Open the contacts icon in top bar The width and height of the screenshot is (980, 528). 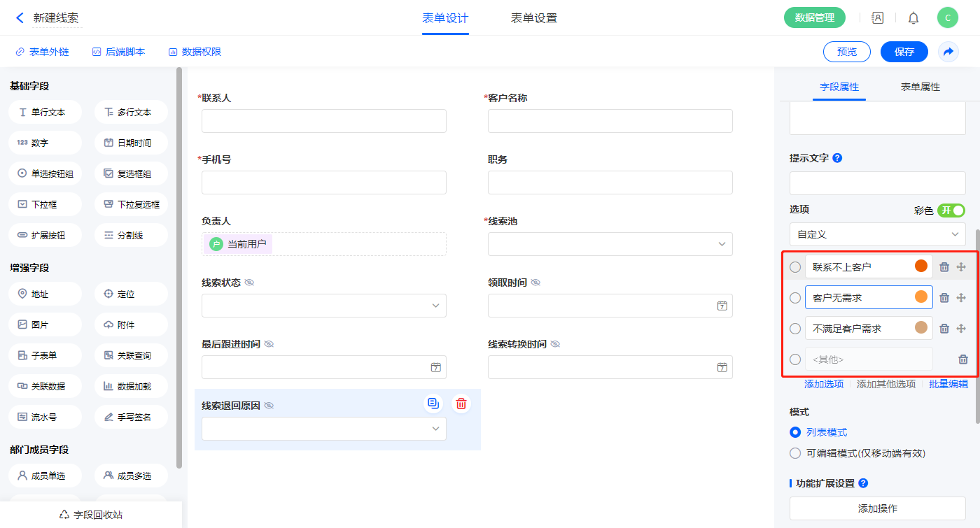coord(877,18)
